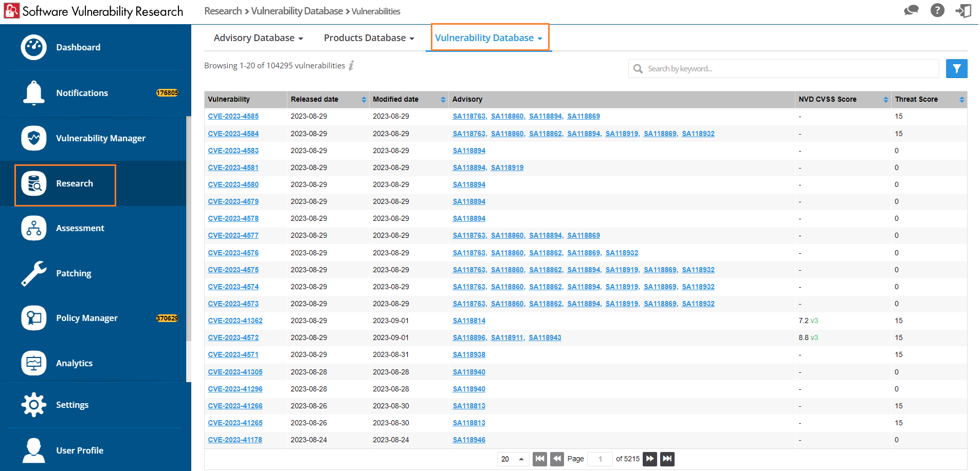The width and height of the screenshot is (980, 471).
Task: Open the Policy Manager icon
Action: pyautogui.click(x=34, y=318)
